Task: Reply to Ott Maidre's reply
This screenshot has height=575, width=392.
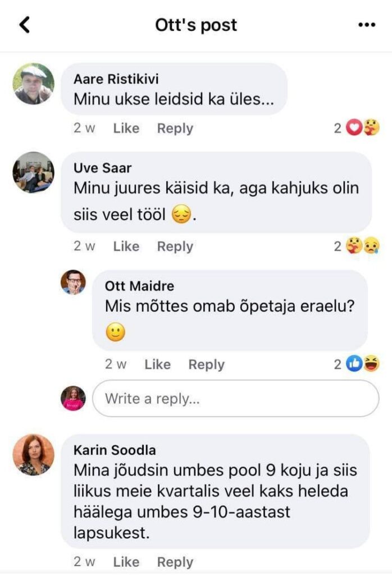Action: 206,364
